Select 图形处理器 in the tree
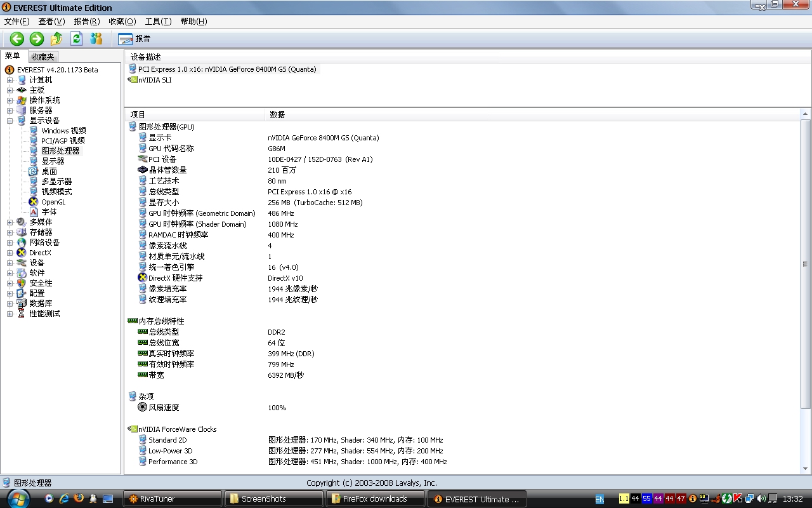This screenshot has width=812, height=508. point(60,151)
